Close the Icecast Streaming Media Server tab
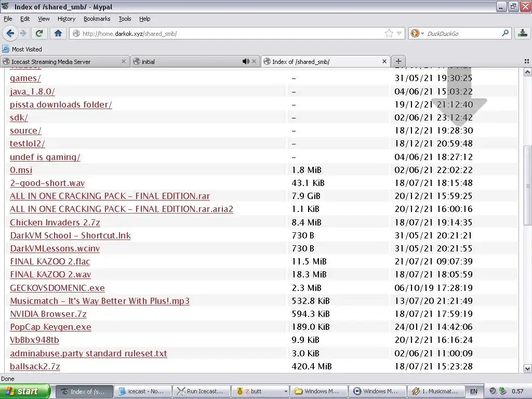The width and height of the screenshot is (532, 399). pos(124,61)
